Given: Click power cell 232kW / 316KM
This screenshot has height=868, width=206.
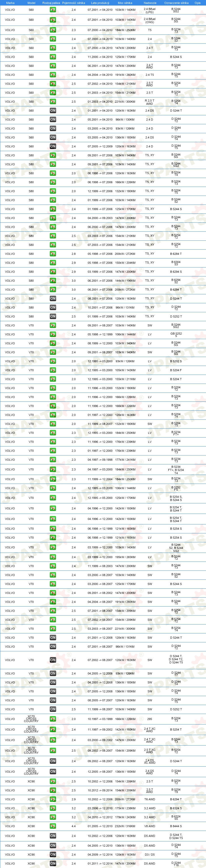Looking at the screenshot, I should pos(125,826).
